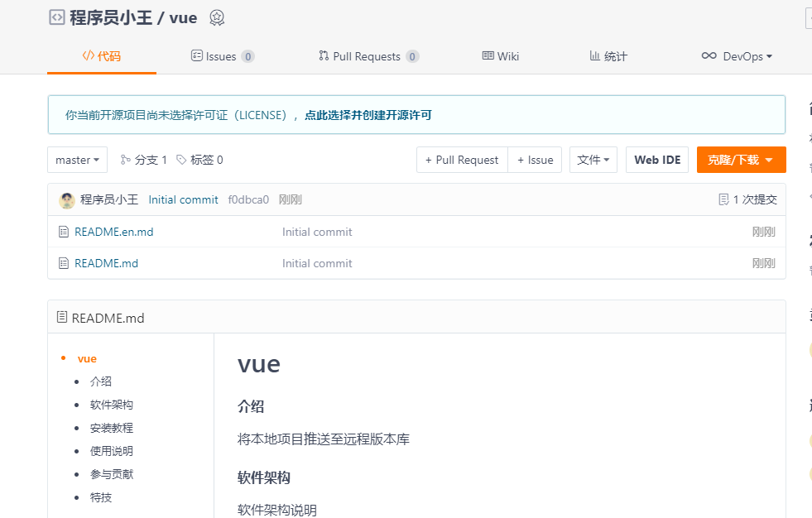Switch to the Issues tab
812x518 pixels.
click(x=222, y=56)
